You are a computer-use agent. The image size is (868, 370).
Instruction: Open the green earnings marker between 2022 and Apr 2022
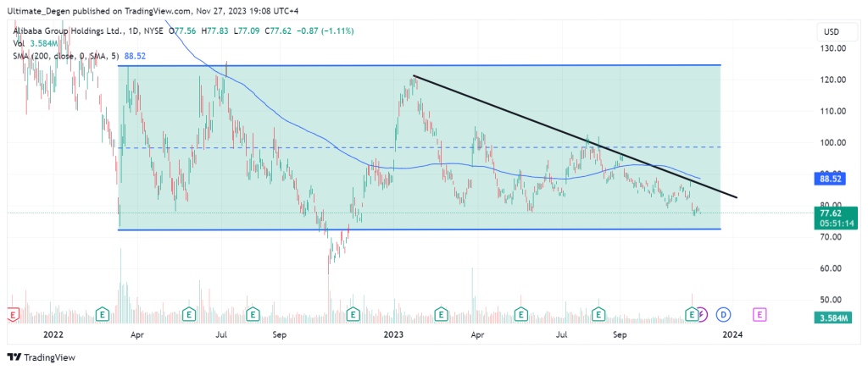coord(103,314)
